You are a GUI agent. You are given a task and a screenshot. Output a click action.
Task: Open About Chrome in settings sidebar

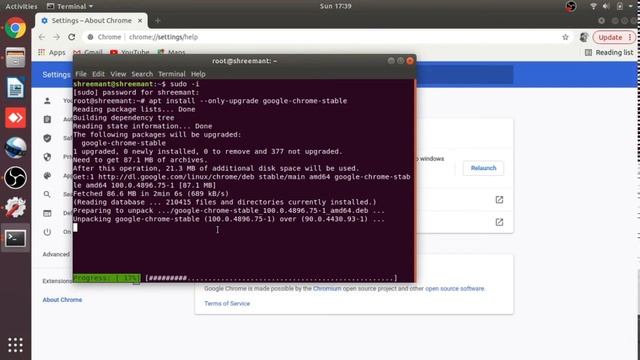62,300
